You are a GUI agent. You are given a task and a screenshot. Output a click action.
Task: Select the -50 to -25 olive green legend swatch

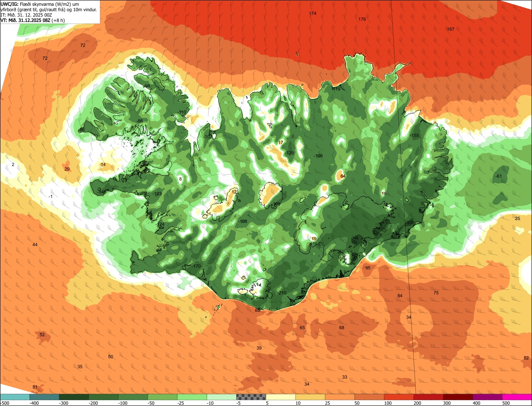tap(162, 397)
